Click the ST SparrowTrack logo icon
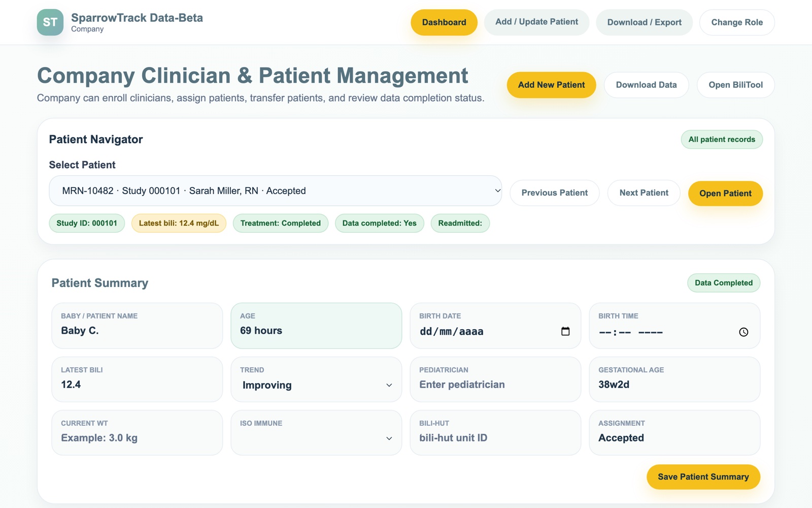812x508 pixels. pyautogui.click(x=50, y=22)
